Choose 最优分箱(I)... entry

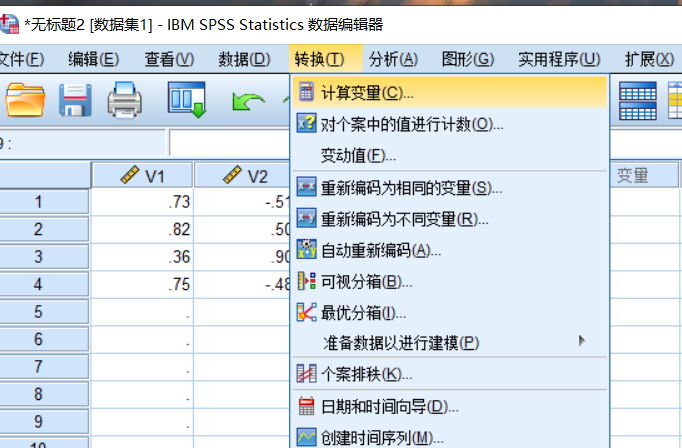[450, 312]
